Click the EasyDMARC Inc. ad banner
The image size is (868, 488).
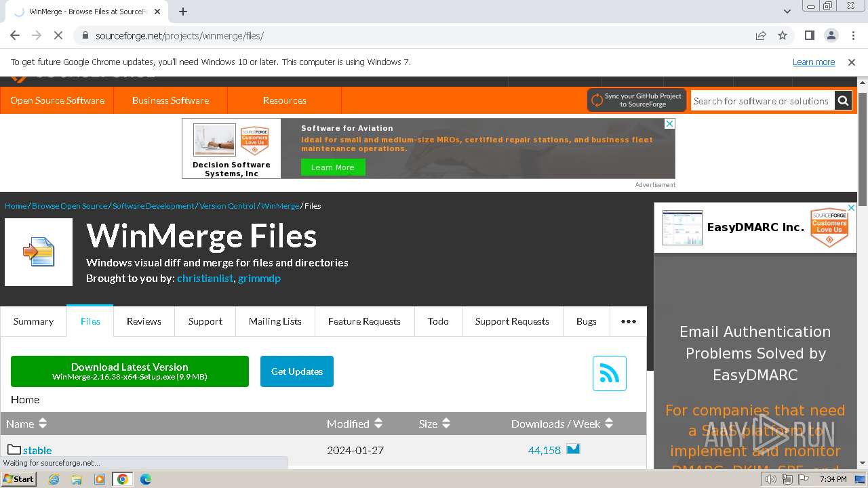755,228
